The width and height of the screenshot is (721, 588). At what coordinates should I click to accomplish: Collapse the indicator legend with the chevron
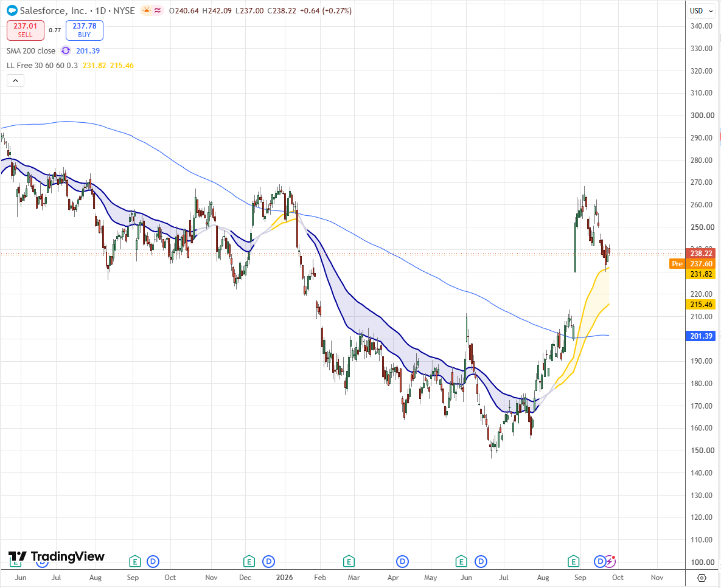tap(15, 81)
